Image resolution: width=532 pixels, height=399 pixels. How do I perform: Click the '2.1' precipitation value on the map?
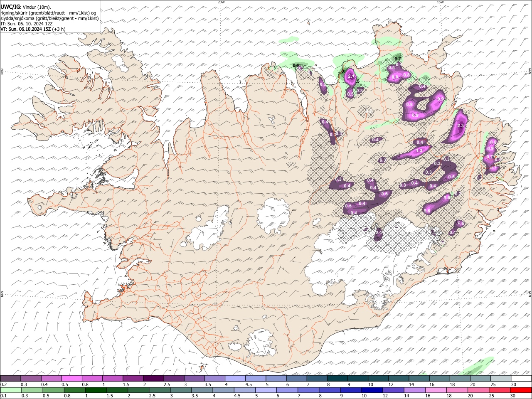[351, 76]
